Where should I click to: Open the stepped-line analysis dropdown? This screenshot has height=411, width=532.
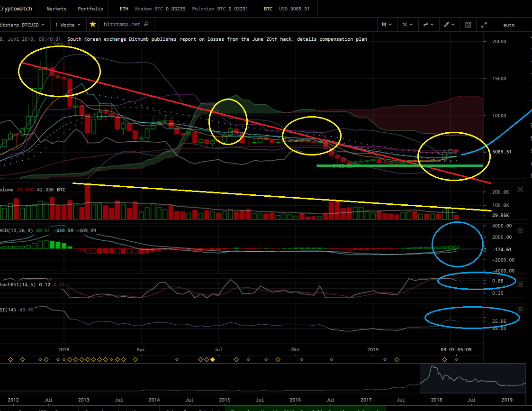tap(428, 25)
